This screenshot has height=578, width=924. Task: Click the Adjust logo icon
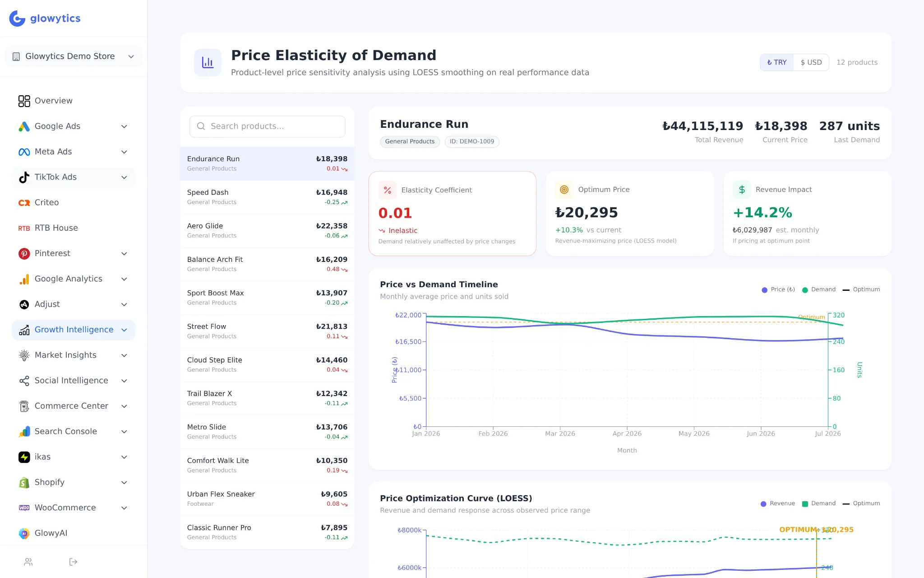[24, 304]
